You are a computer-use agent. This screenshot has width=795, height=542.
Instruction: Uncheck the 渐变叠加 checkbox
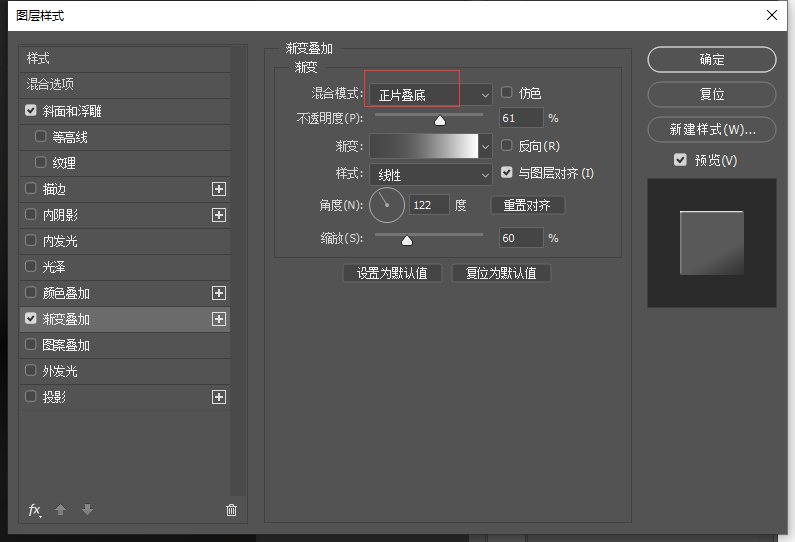31,318
